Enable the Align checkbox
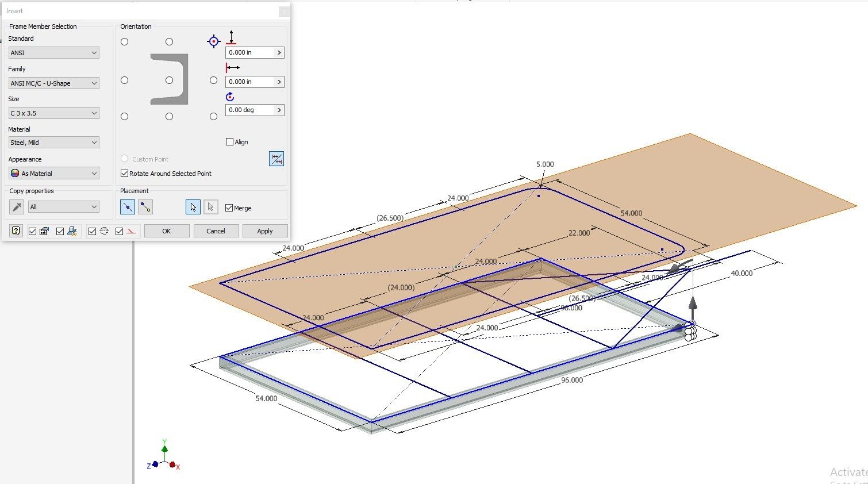 click(x=229, y=141)
